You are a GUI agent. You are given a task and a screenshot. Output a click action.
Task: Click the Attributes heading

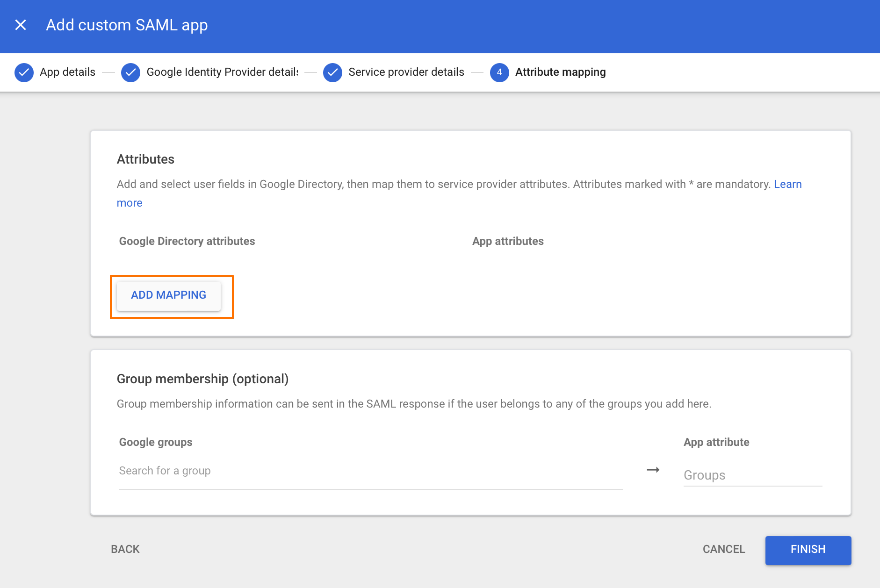pyautogui.click(x=145, y=159)
